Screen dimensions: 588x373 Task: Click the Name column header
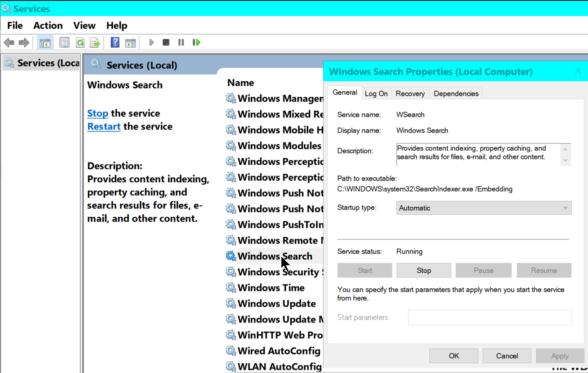coord(241,83)
